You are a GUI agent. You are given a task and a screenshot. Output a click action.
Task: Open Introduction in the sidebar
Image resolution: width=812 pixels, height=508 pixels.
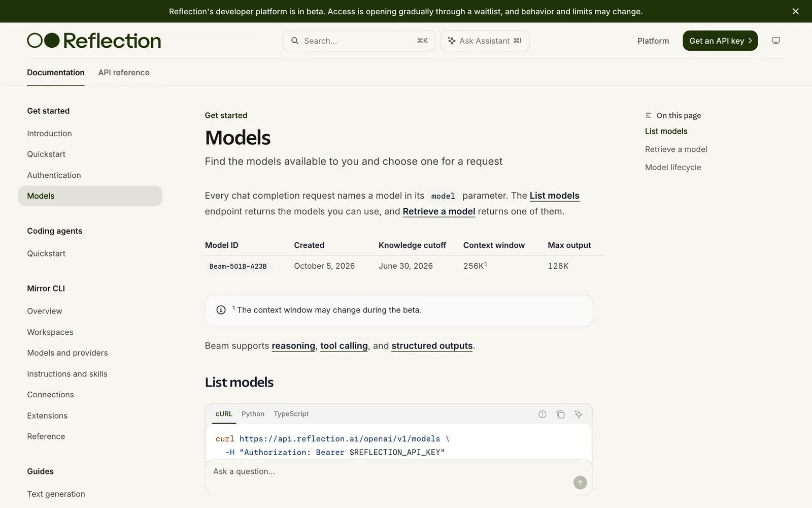pos(49,134)
